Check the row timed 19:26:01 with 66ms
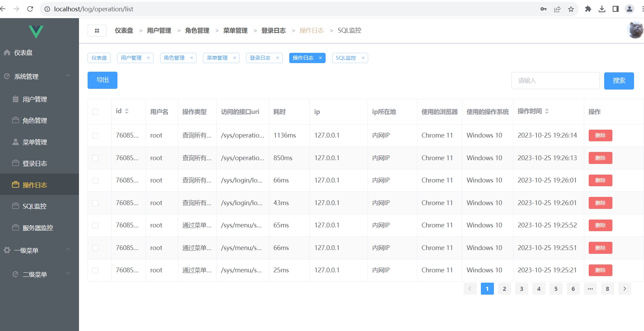Screen dimensions: 644x331 pyautogui.click(x=95, y=180)
